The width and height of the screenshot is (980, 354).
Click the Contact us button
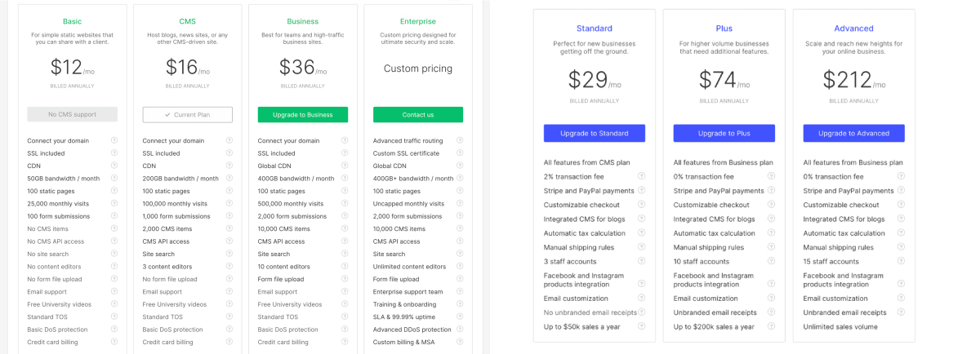[418, 115]
